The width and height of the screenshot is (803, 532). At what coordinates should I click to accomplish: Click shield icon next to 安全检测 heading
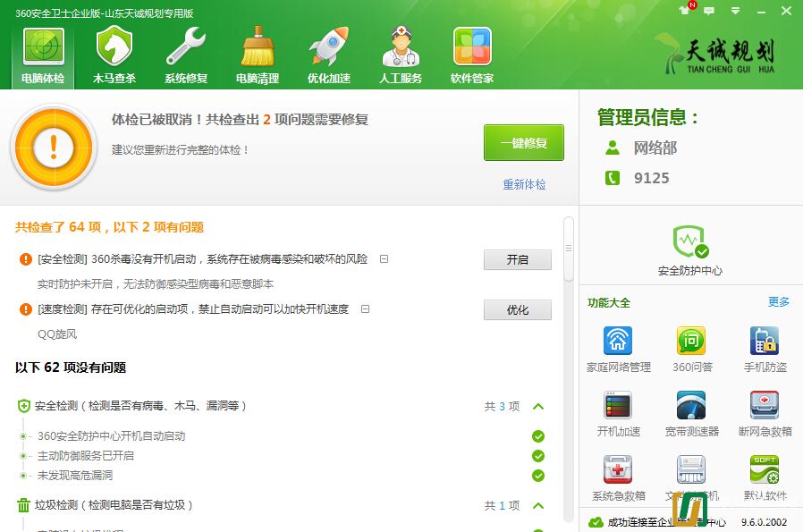tap(23, 406)
